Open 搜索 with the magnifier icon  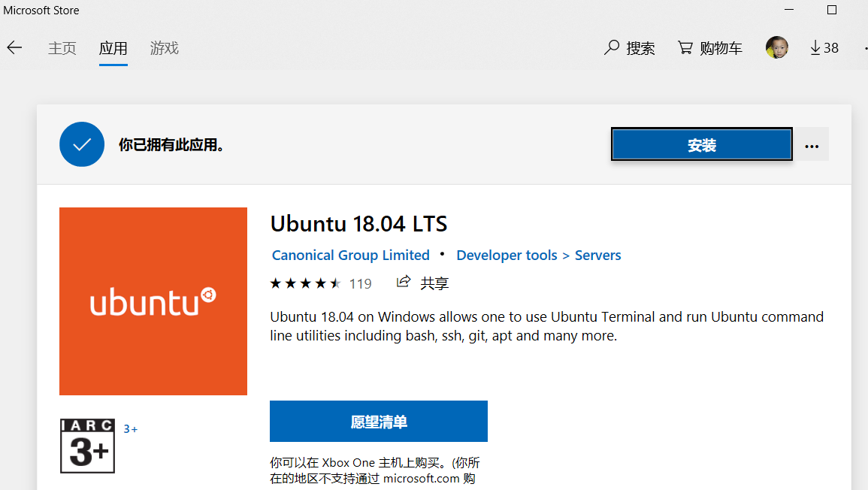[x=630, y=48]
